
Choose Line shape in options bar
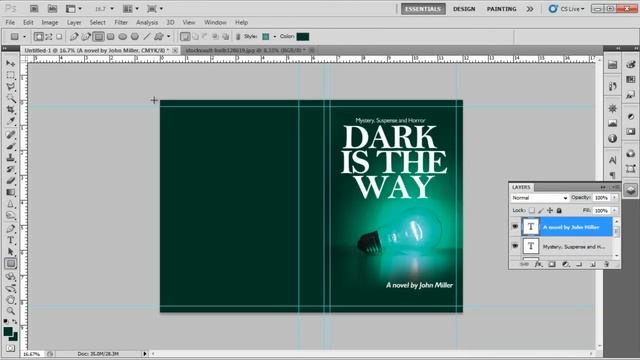click(147, 37)
